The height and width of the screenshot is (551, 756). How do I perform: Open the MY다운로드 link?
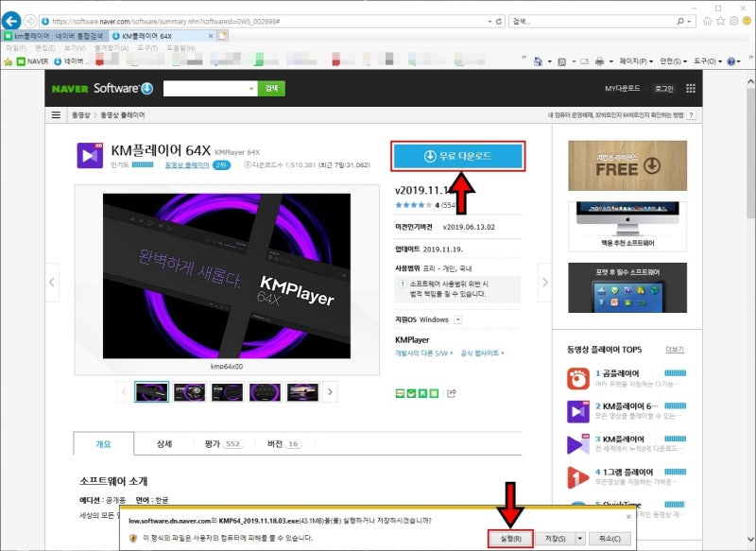click(623, 88)
